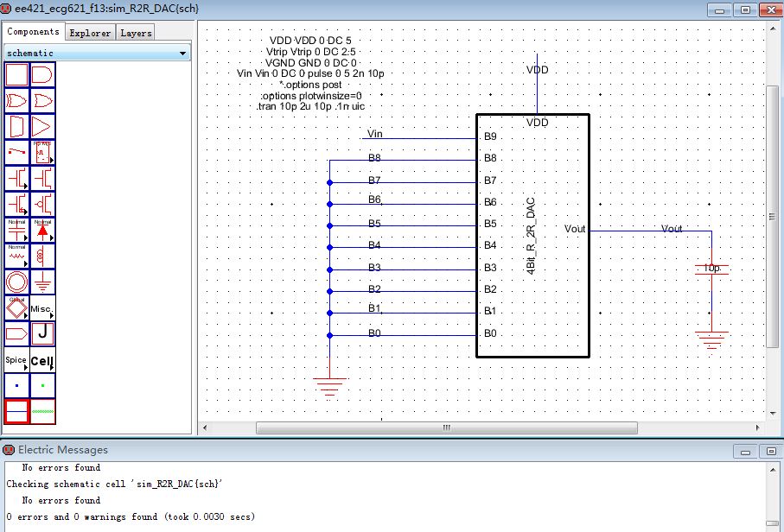Pick the capacitor component
The height and width of the screenshot is (532, 784).
16,230
